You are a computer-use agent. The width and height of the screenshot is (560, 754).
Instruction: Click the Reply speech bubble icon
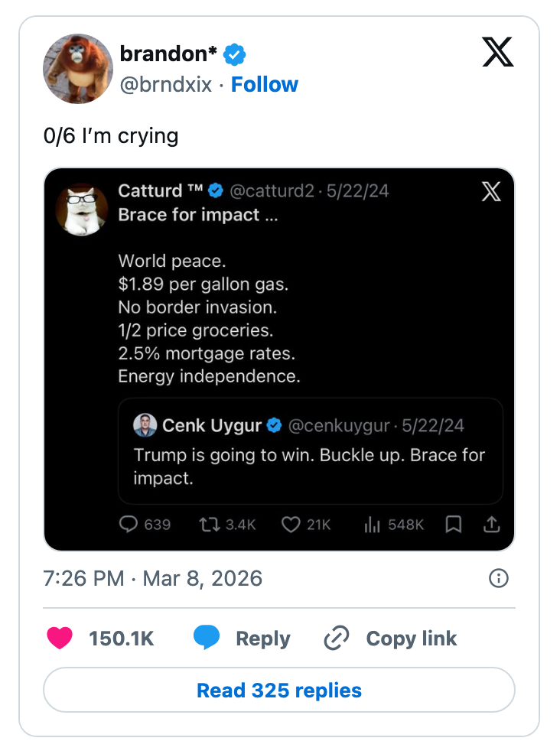(x=207, y=639)
